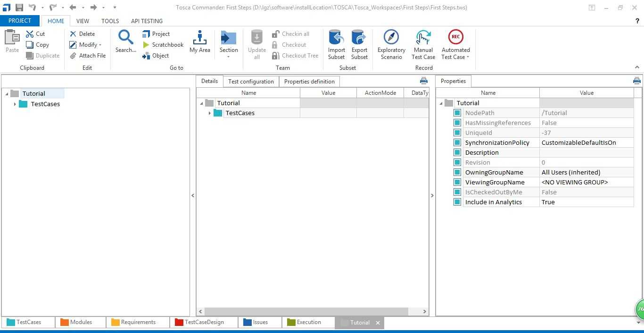The height and width of the screenshot is (333, 644).
Task: Collapse the left pane with the splitter arrow
Action: [x=193, y=195]
